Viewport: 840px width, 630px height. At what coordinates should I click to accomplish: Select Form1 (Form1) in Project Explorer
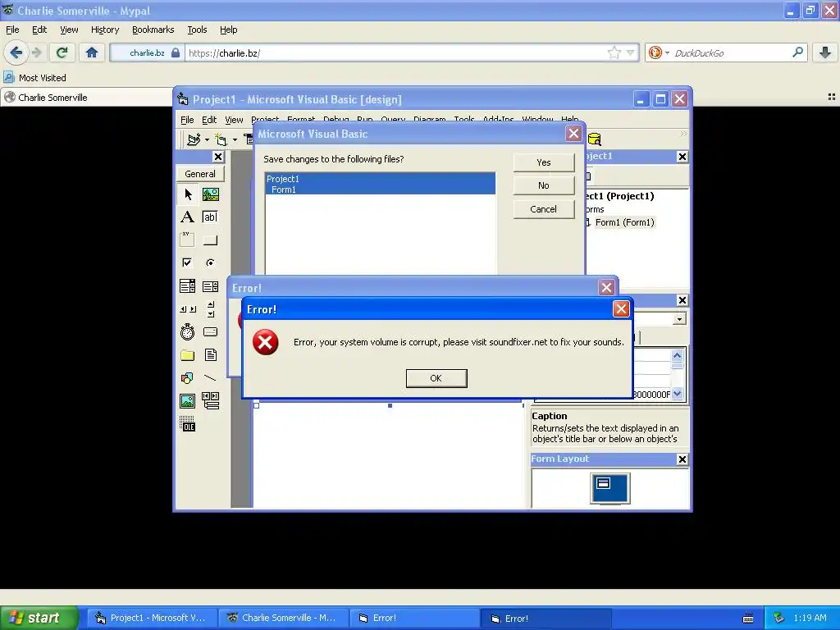[x=624, y=222]
